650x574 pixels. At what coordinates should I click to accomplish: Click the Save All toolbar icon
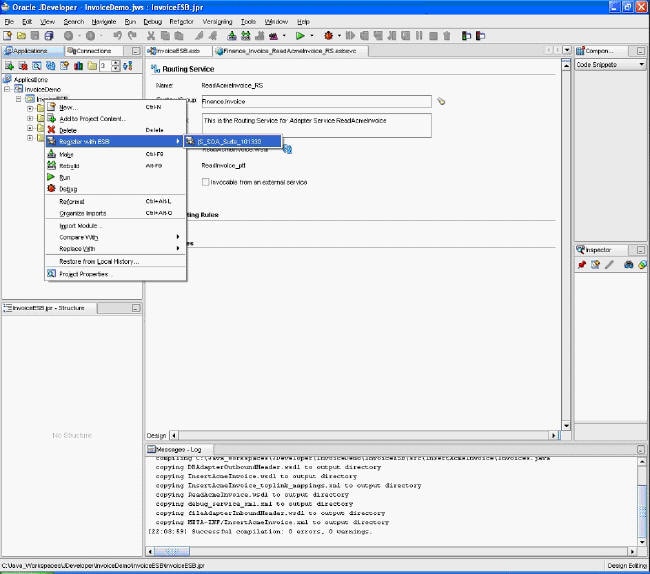49,36
